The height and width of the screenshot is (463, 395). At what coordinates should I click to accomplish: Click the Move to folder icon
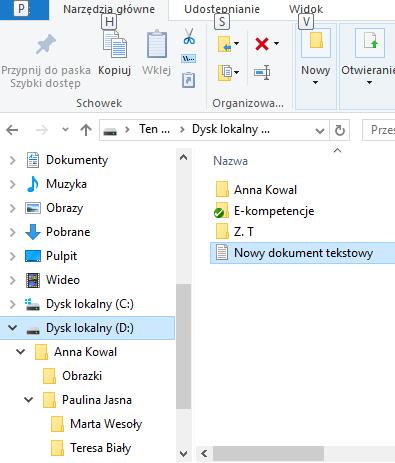(x=225, y=44)
